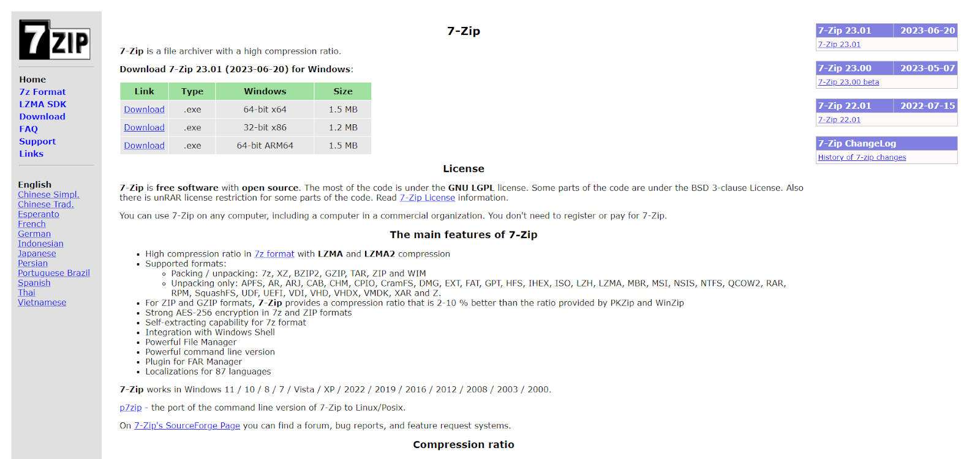Click the 2022-07-15 date cell
The width and height of the screenshot is (980, 459).
(925, 106)
